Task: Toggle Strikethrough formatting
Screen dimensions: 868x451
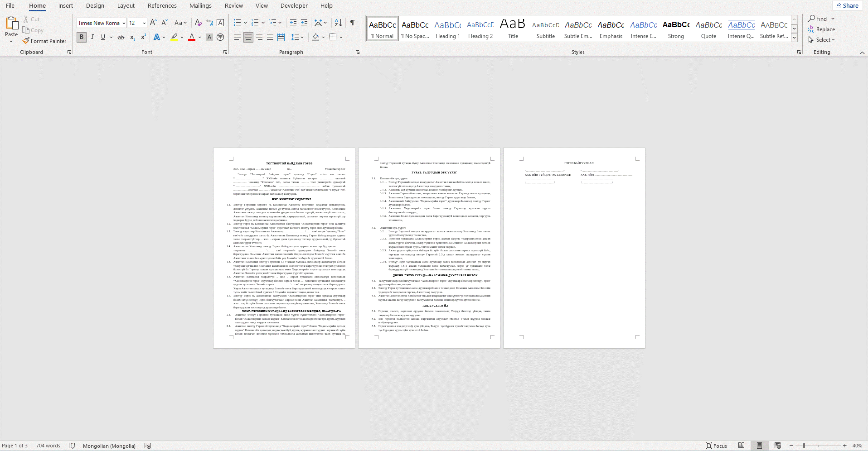Action: click(121, 37)
